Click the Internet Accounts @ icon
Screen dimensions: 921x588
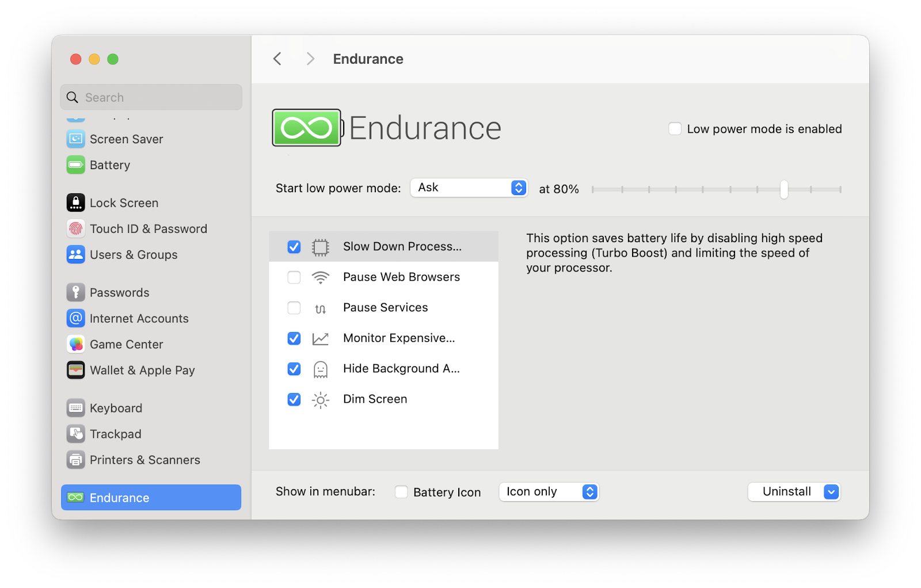[75, 318]
